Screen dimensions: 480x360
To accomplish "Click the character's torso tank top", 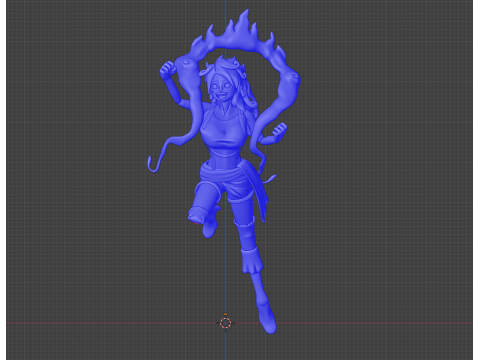I will (222, 132).
